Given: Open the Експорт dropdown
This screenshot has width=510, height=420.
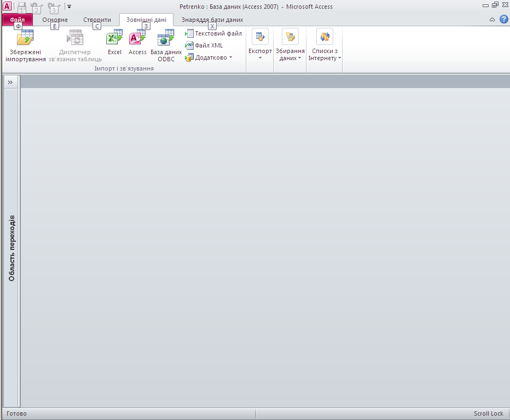Looking at the screenshot, I should pyautogui.click(x=260, y=45).
